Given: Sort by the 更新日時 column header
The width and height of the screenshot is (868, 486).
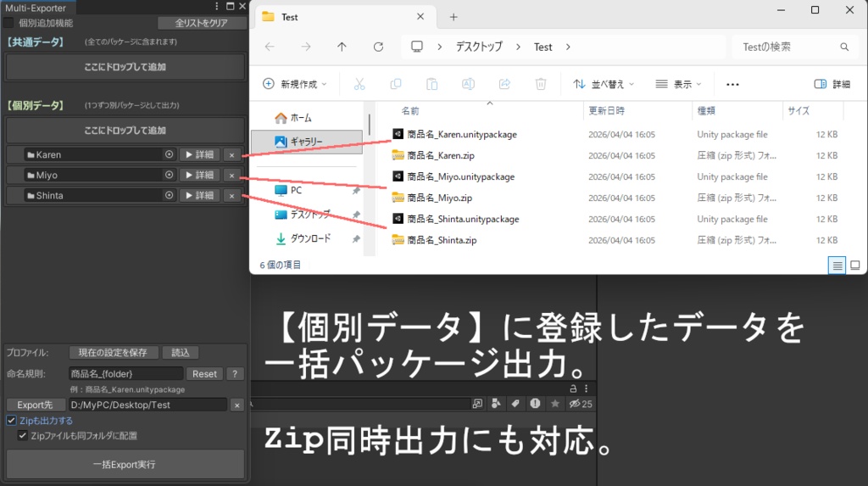Looking at the screenshot, I should point(607,111).
